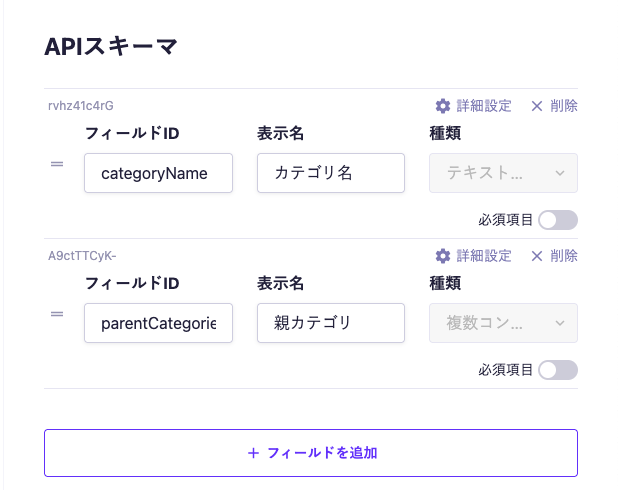Click 削除 text for the parentCategories row
Screen dimensions: 618x490
[x=563, y=256]
